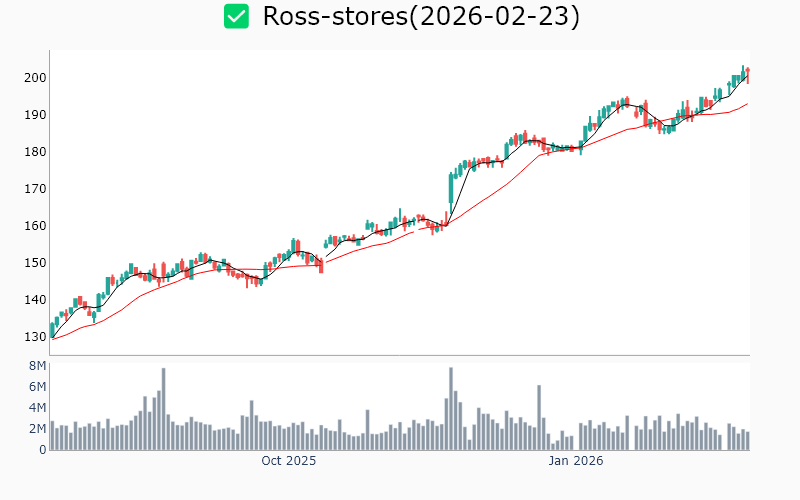Image resolution: width=800 pixels, height=500 pixels.
Task: Click the large green gap-up candle near 170
Action: coord(451,189)
